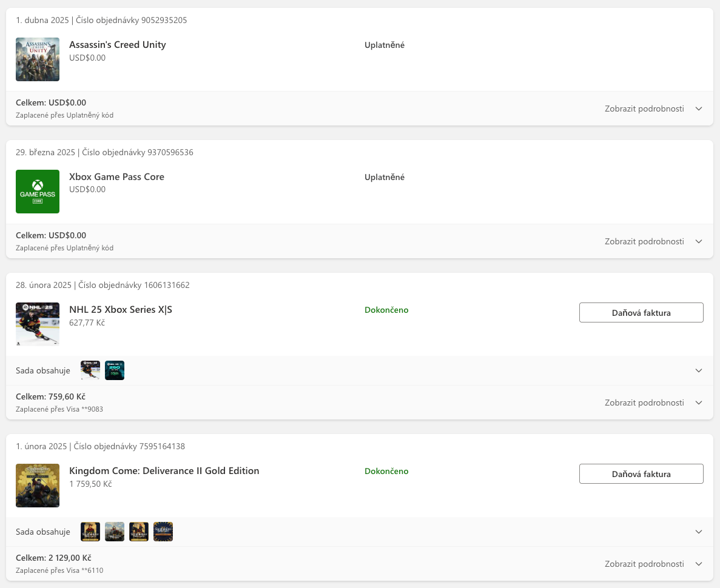
Task: Click the fourth Kingdom Come bundle content icon
Action: (x=163, y=532)
